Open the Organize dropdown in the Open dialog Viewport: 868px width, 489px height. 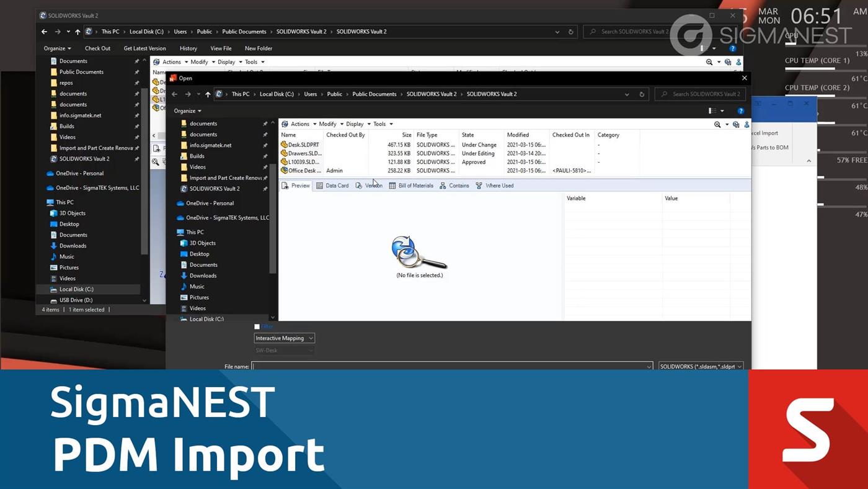187,111
